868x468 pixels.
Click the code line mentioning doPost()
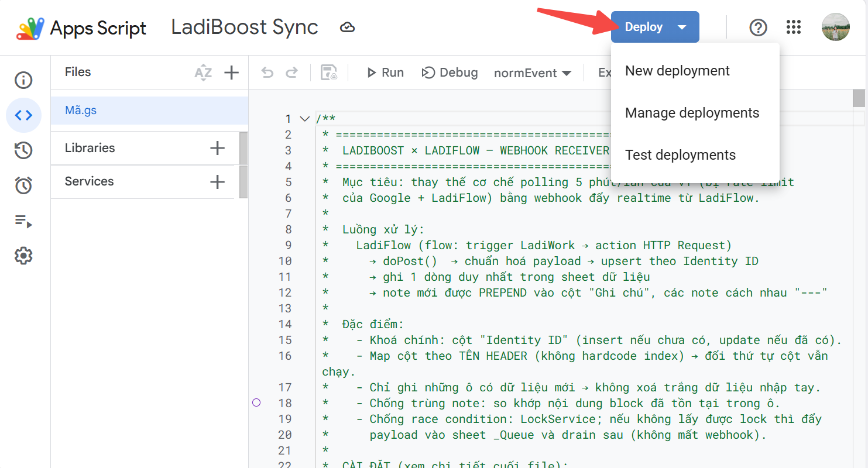(540, 261)
